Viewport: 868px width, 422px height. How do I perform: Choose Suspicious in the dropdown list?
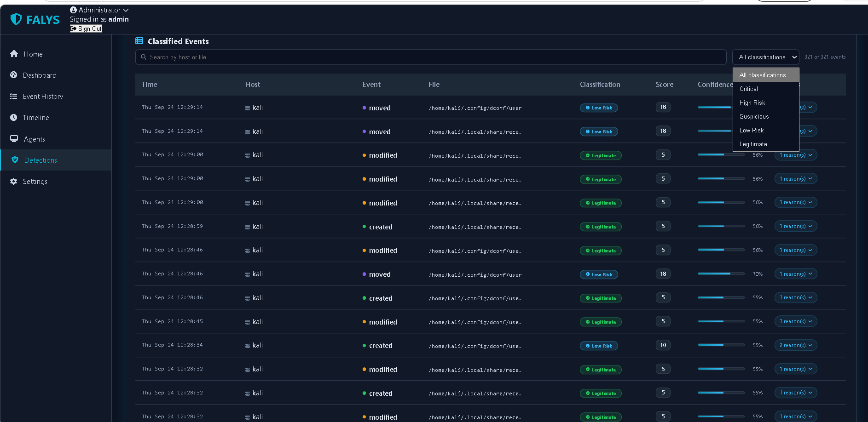[x=766, y=116]
